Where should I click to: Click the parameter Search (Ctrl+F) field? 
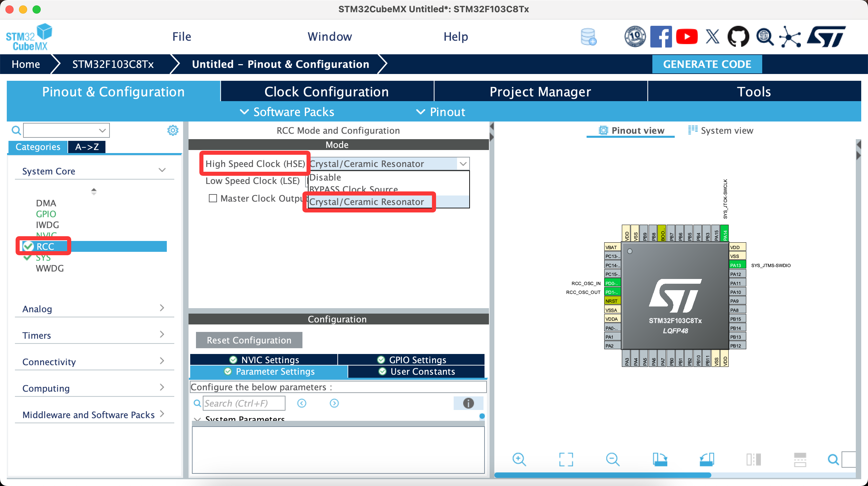coord(244,403)
